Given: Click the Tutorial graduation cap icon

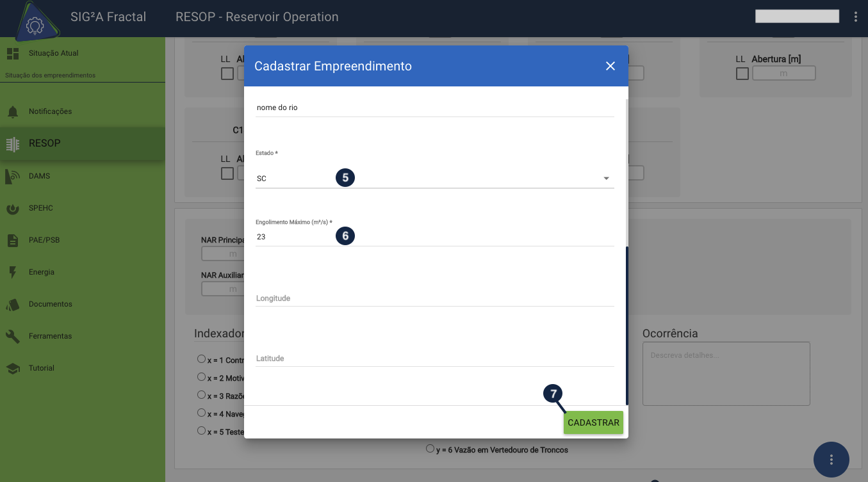Looking at the screenshot, I should click(x=13, y=369).
